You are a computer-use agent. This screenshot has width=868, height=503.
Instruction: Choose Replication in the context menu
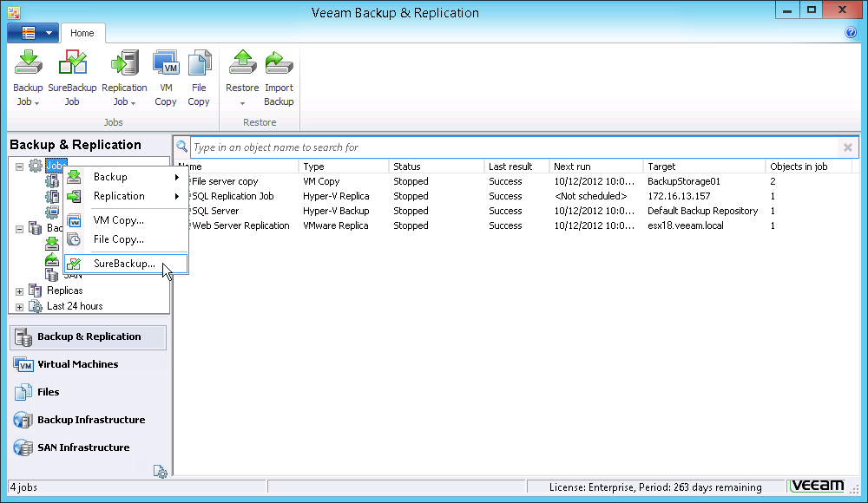click(x=126, y=197)
